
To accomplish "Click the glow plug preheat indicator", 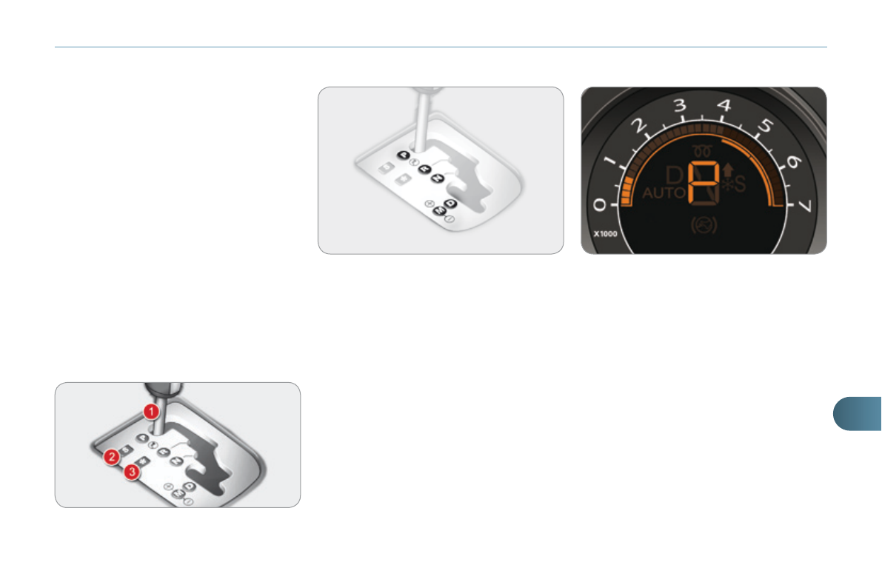I will point(702,150).
